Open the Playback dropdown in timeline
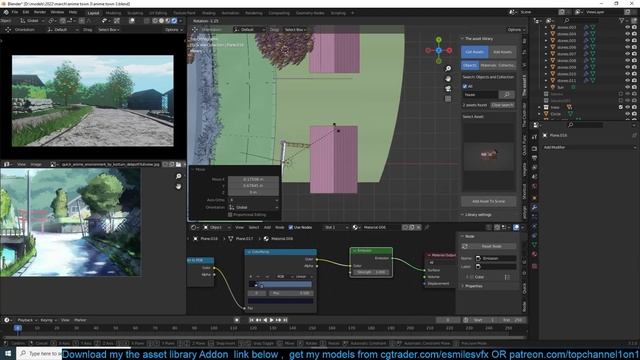This screenshot has width=640, height=360. point(27,320)
